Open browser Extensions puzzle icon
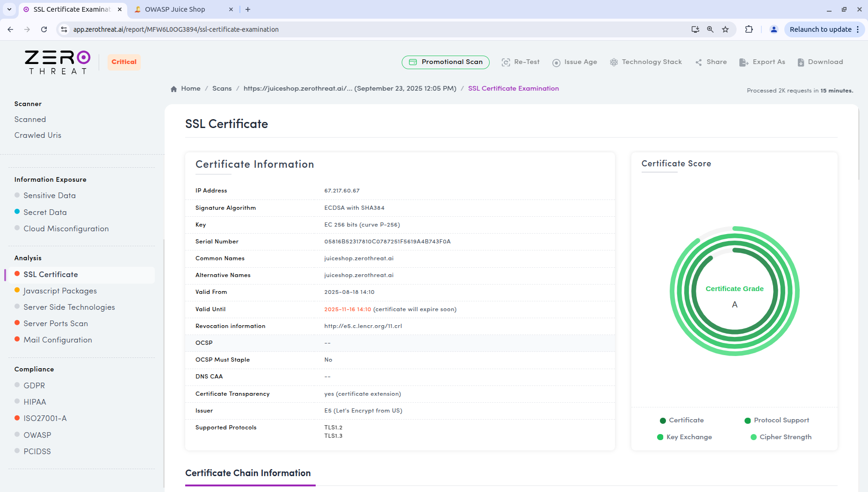 click(x=749, y=29)
